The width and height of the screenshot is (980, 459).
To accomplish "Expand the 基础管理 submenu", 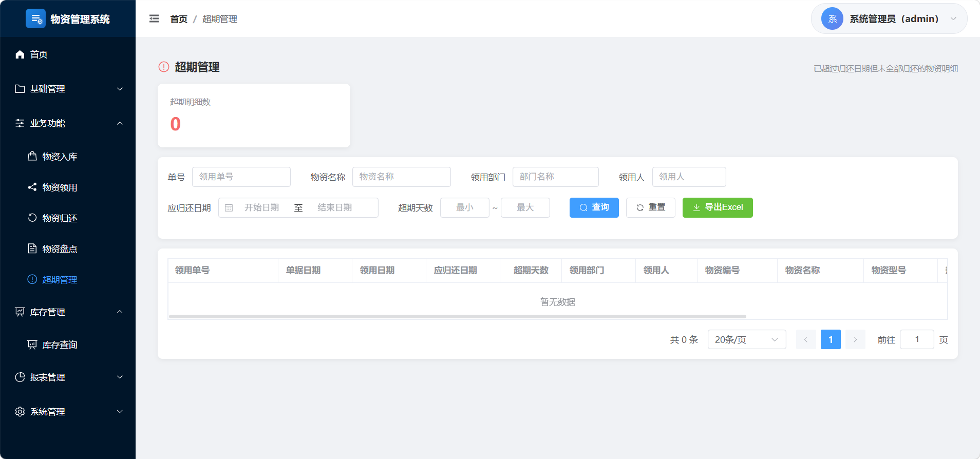I will 68,89.
